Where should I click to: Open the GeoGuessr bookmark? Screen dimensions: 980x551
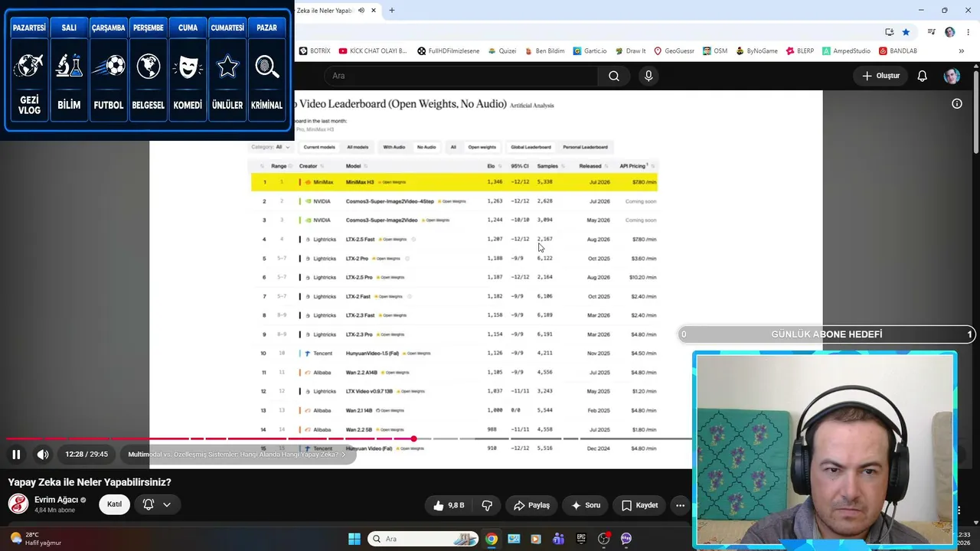(x=674, y=51)
